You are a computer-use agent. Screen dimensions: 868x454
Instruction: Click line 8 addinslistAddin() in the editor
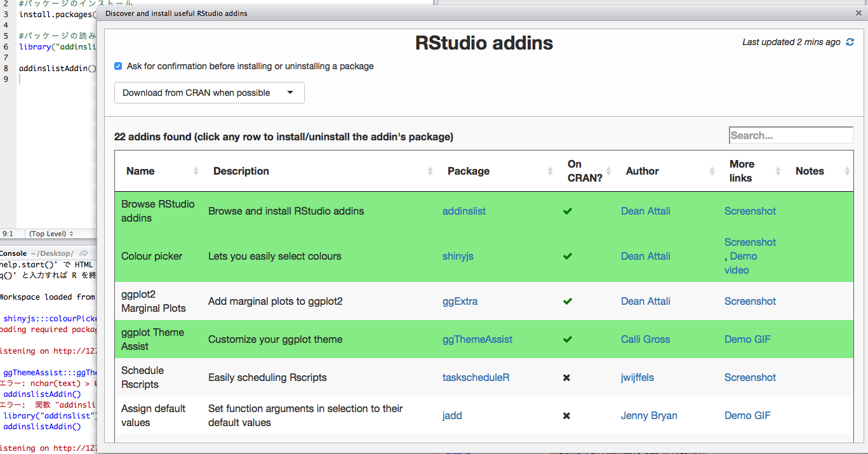(x=58, y=68)
